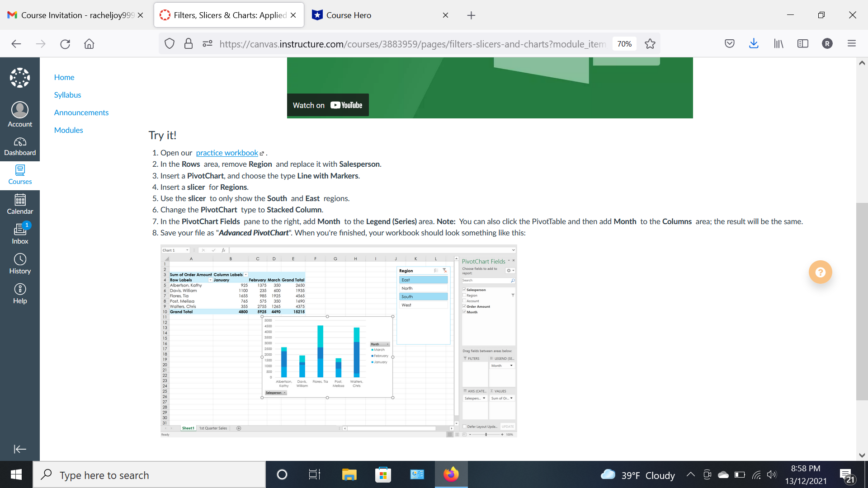868x488 pixels.
Task: Uncheck the Salesperson field checkbox
Action: click(x=464, y=290)
